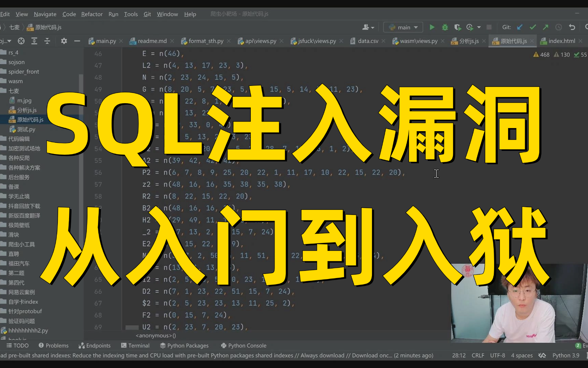This screenshot has height=368, width=588.
Task: Push commits using the Git push arrow
Action: pos(545,27)
